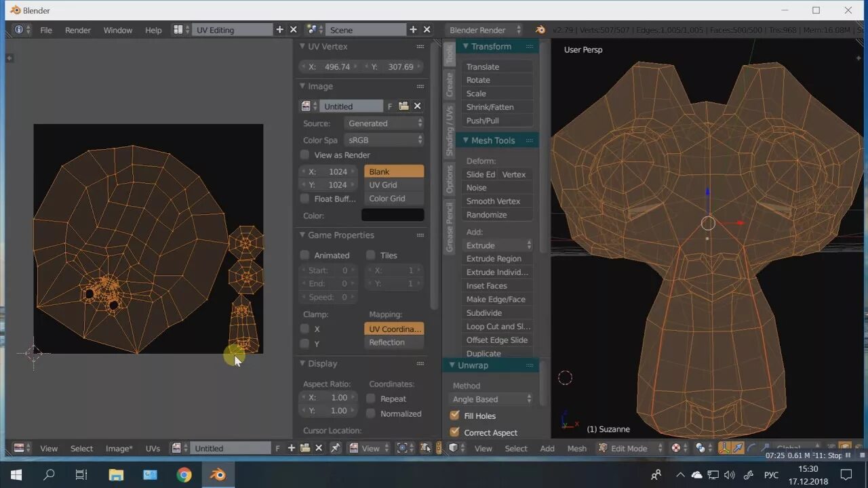Open Blender from the Windows taskbar

pyautogui.click(x=218, y=475)
